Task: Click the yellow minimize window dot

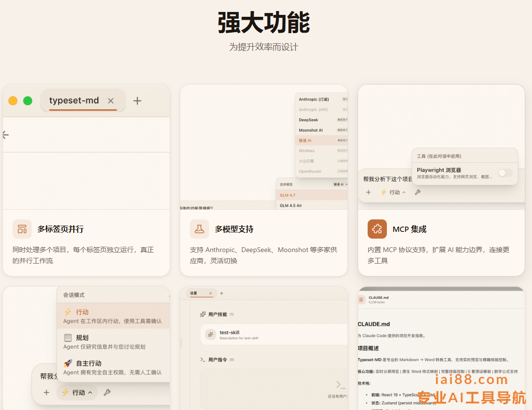Action: [x=13, y=101]
